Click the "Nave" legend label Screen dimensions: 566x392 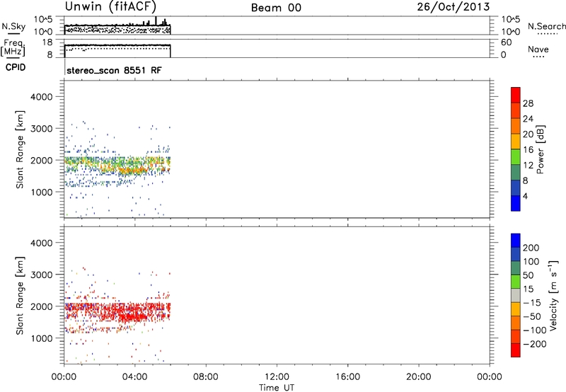click(538, 49)
